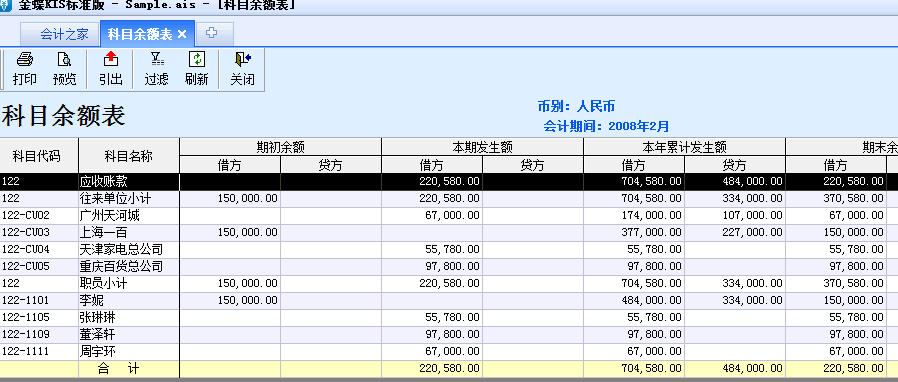The image size is (898, 382).
Task: Click the 合 计 total row label
Action: point(118,369)
